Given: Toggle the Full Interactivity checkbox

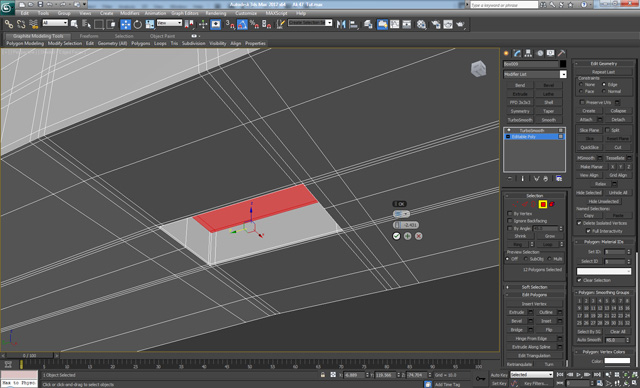Looking at the screenshot, I should coord(588,231).
